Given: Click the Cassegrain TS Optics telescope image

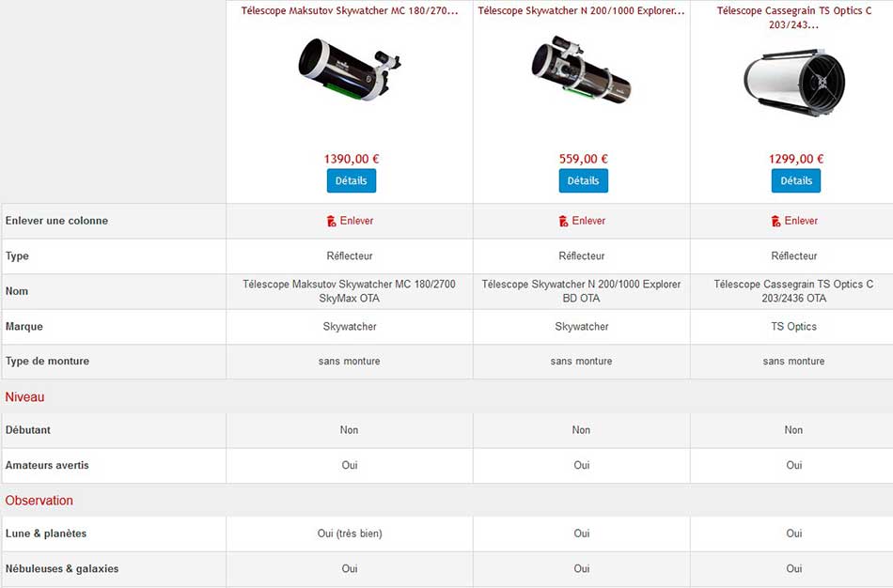Looking at the screenshot, I should (x=794, y=81).
